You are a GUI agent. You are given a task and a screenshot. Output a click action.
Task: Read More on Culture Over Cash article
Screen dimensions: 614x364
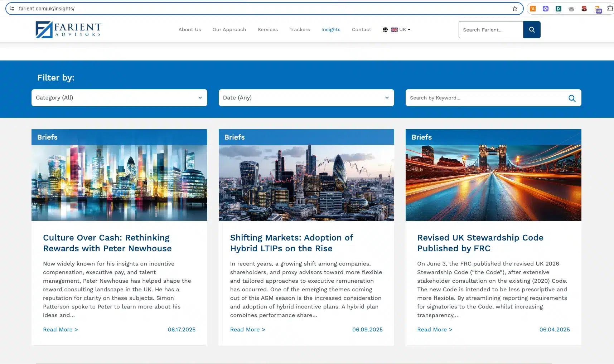point(61,330)
